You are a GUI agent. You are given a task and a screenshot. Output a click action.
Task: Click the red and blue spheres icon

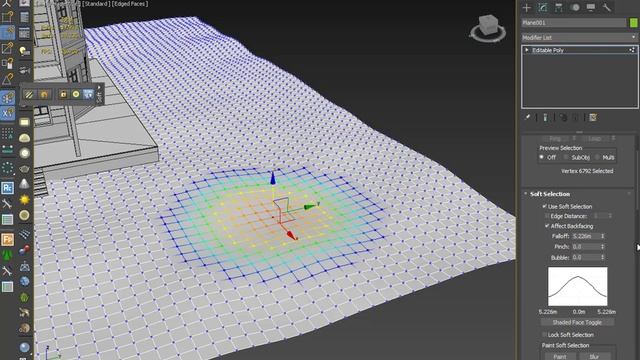click(x=24, y=249)
